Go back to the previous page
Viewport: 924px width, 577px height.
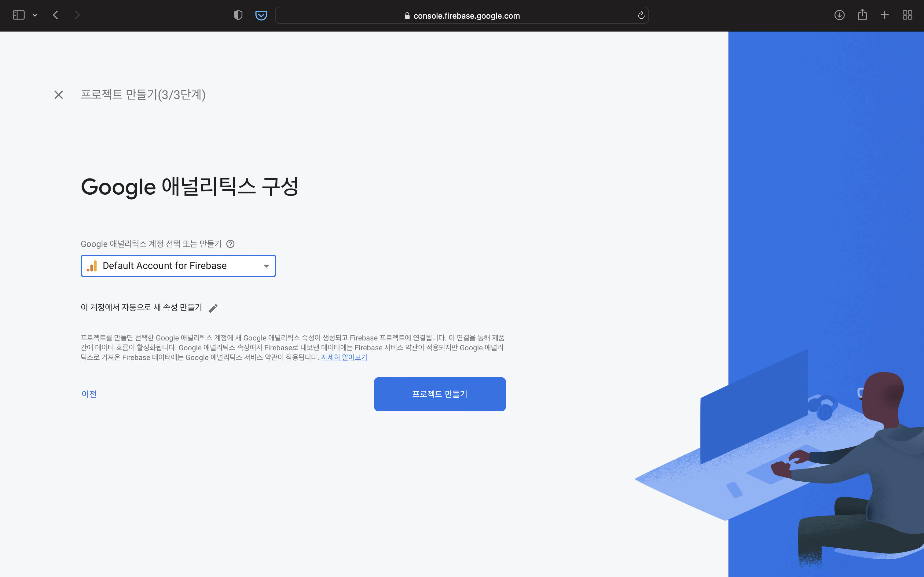[x=56, y=15]
